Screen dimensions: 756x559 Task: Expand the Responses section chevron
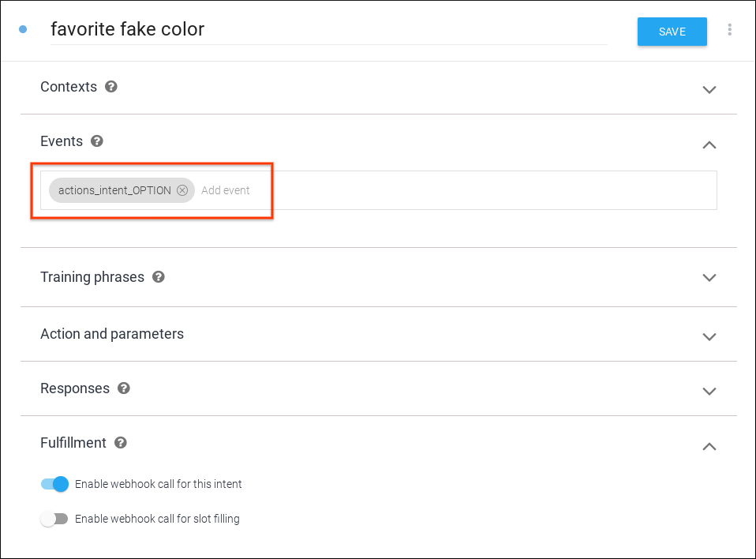tap(709, 391)
